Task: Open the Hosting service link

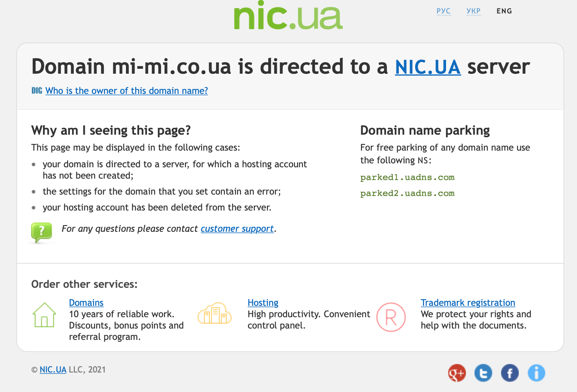Action: 263,303
